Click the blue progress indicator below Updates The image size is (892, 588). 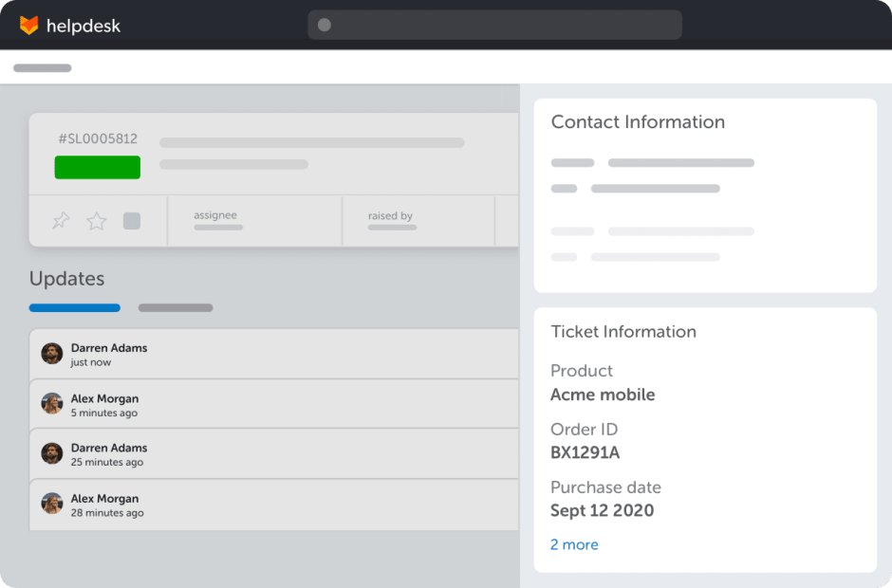pos(74,307)
